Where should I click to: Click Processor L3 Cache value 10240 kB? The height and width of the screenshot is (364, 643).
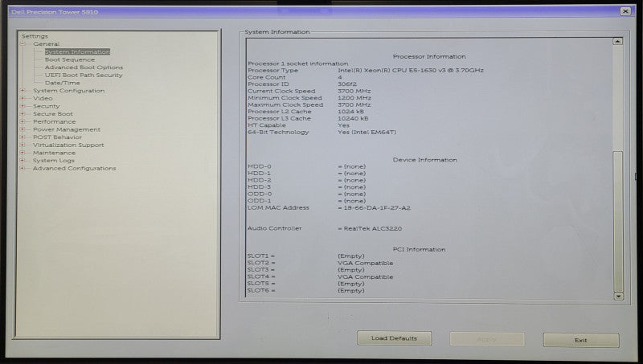pyautogui.click(x=353, y=119)
